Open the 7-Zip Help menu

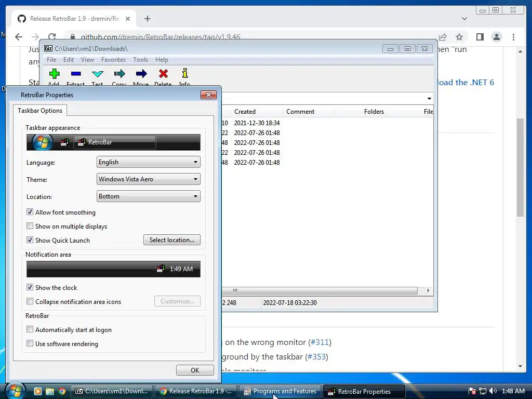(162, 60)
